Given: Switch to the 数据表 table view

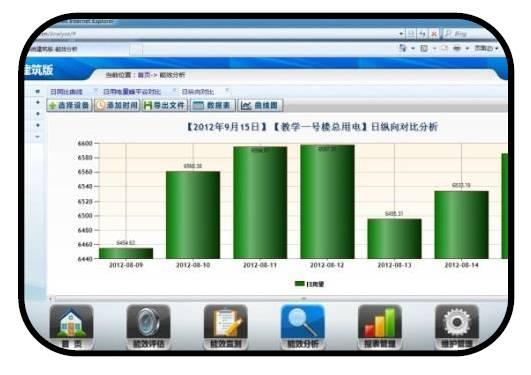Looking at the screenshot, I should (x=213, y=105).
